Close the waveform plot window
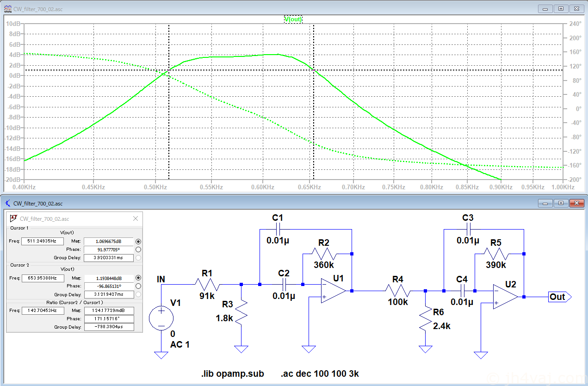588x386 pixels. point(576,8)
